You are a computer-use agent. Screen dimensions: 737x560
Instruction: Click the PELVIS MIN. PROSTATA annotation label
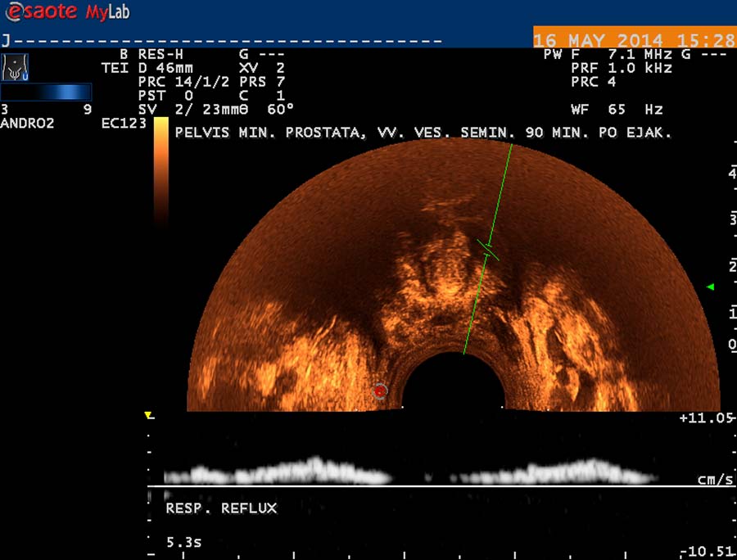[423, 132]
